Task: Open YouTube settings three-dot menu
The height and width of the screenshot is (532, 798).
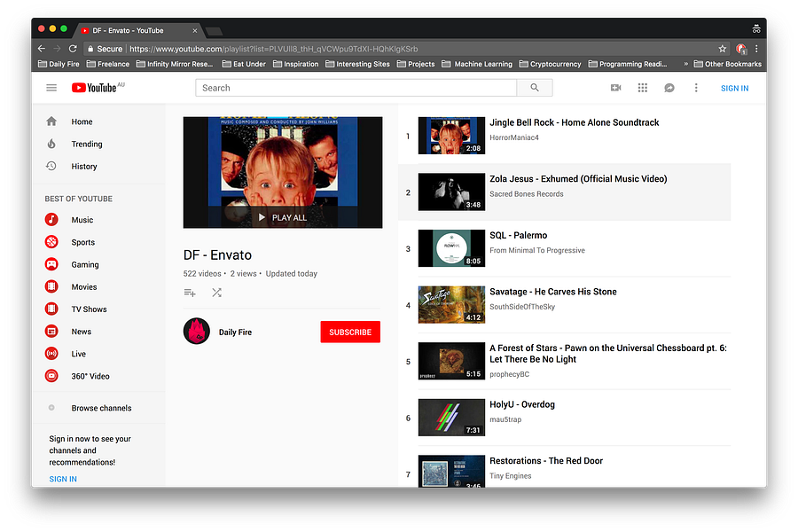Action: [696, 88]
